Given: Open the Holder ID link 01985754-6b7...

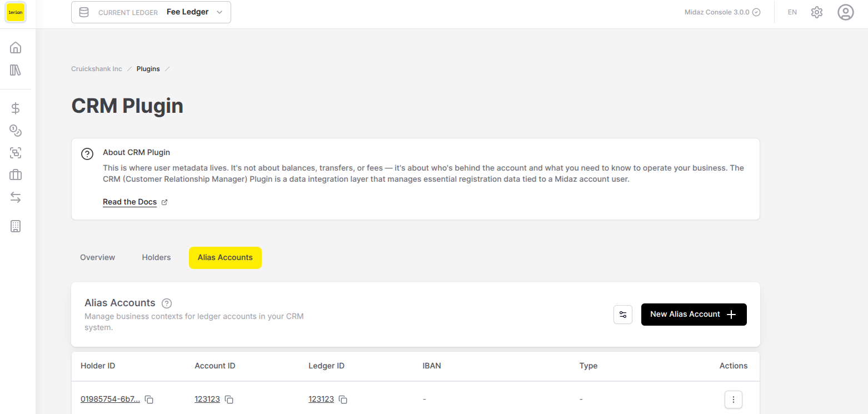Looking at the screenshot, I should tap(111, 400).
